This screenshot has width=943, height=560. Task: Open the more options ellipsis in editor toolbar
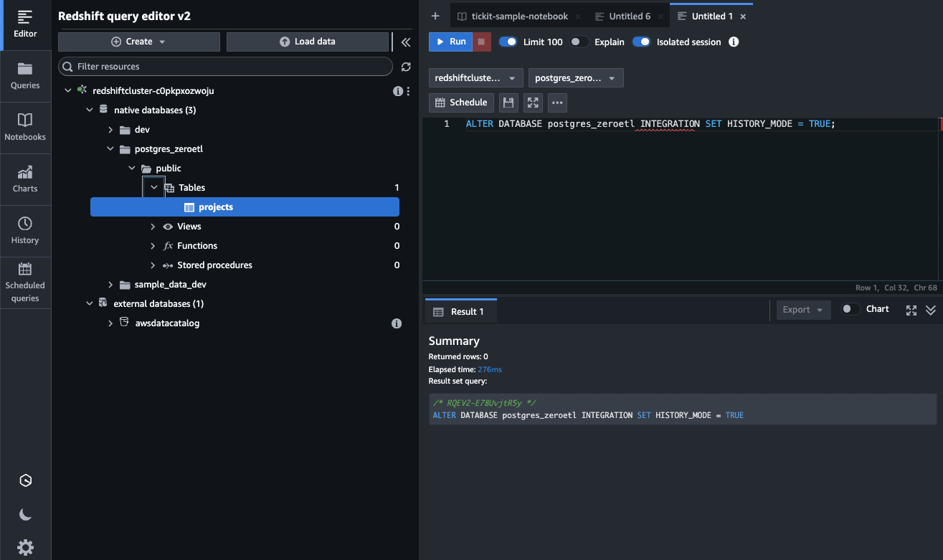[557, 103]
